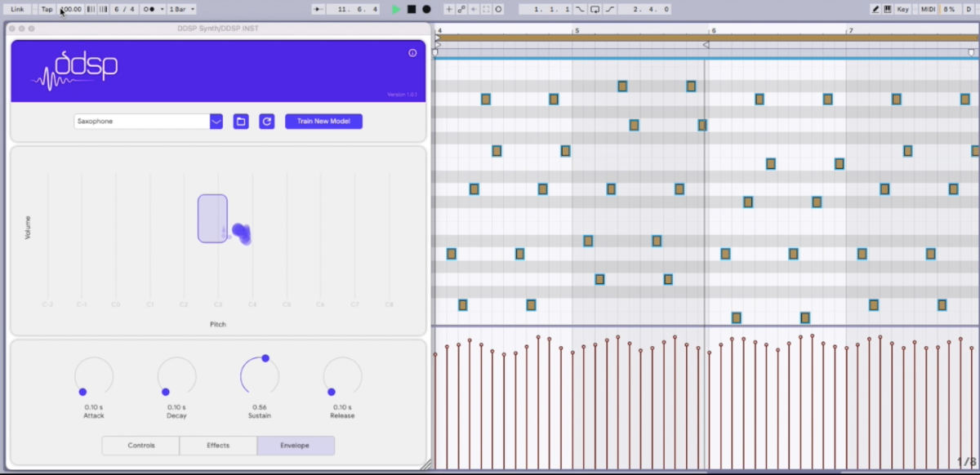Click the ddsp logo
Image resolution: width=980 pixels, height=475 pixels.
[74, 70]
